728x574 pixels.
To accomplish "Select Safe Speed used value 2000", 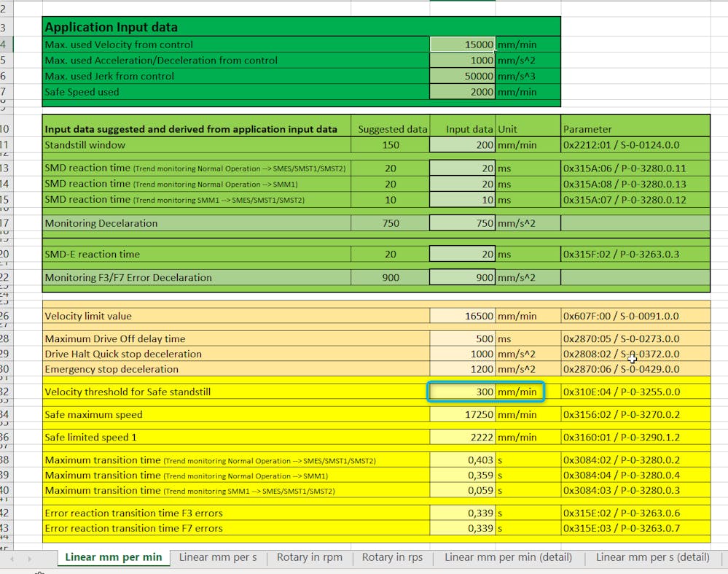I will (463, 92).
